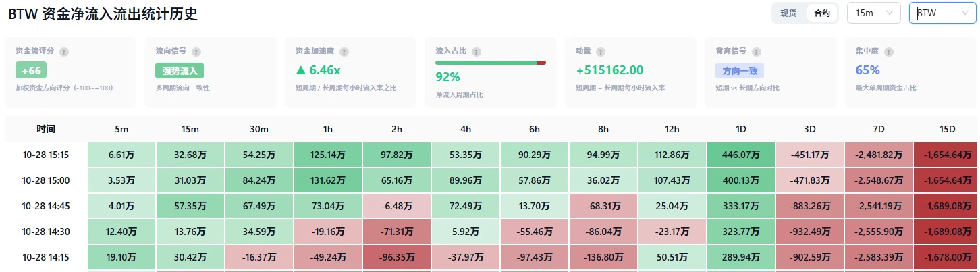Click the -86.04万 cell
Image resolution: width=980 pixels, height=272 pixels.
point(603,232)
